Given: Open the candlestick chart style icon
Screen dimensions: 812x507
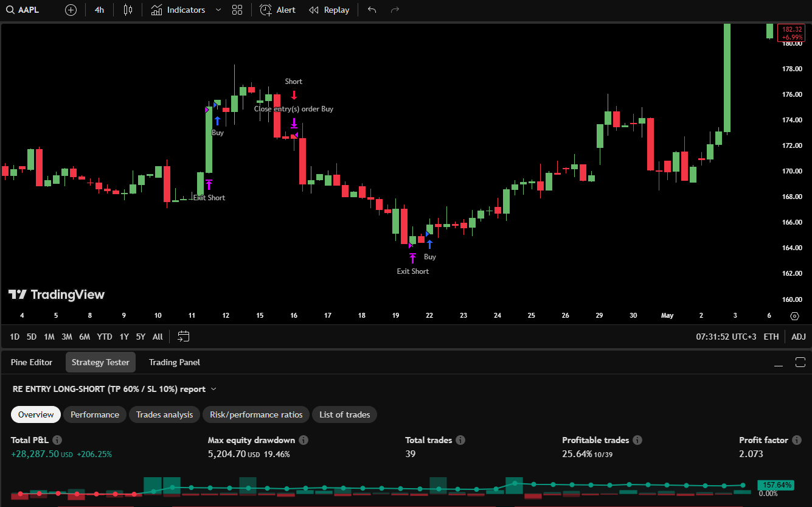Looking at the screenshot, I should click(128, 10).
